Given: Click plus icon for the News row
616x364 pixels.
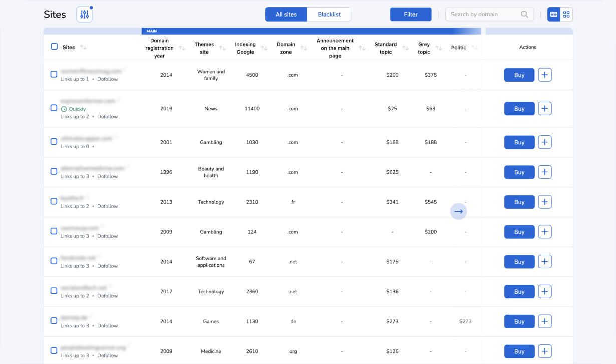Looking at the screenshot, I should (545, 109).
